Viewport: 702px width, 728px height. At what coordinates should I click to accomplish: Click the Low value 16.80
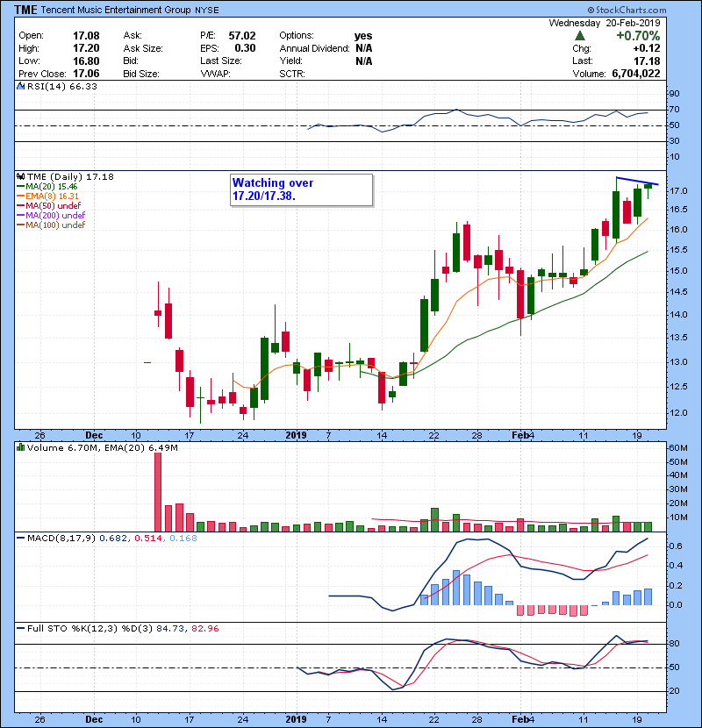coord(86,61)
